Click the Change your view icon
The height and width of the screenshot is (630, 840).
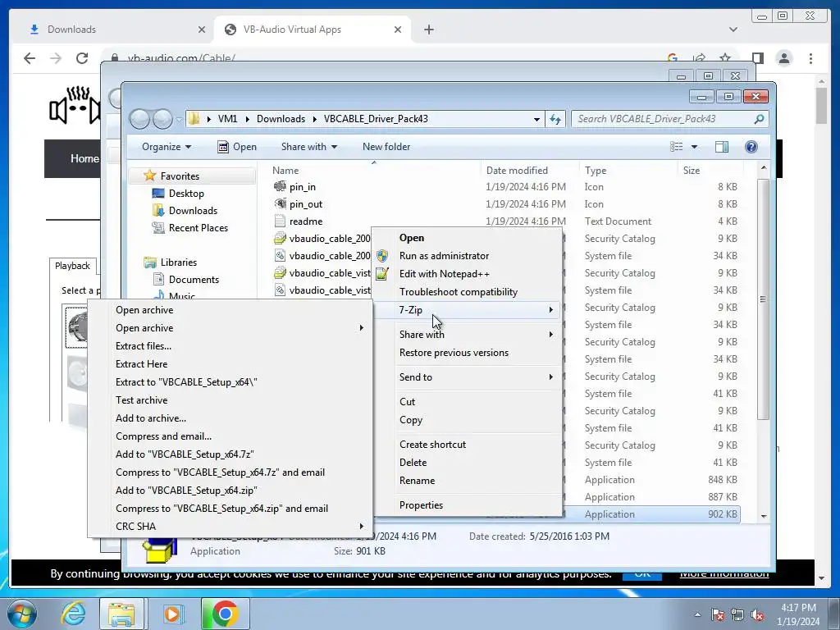point(677,147)
